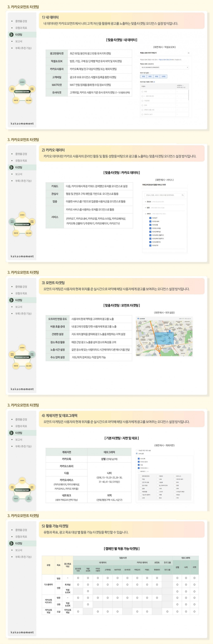
Task: Click arrow icon beside 타겟팅 in 모먼트 타겟팅 slide
Action: coord(11,300)
